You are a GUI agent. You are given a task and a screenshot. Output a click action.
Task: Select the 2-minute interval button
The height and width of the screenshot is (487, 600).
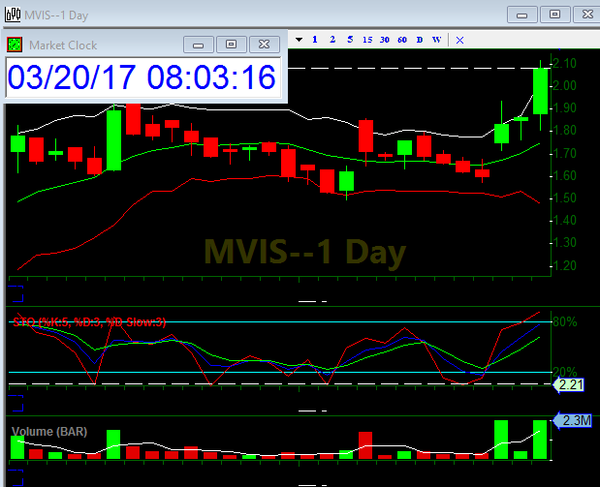(x=331, y=40)
